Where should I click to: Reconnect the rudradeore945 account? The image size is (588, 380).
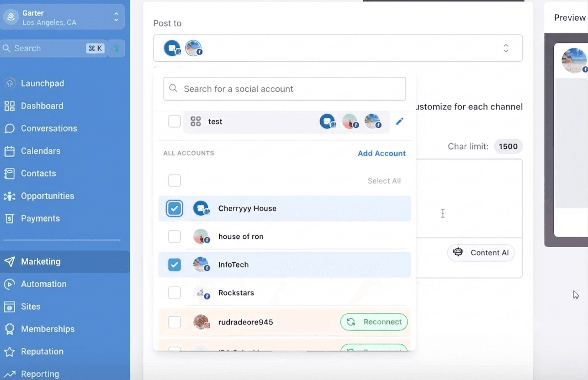[374, 322]
